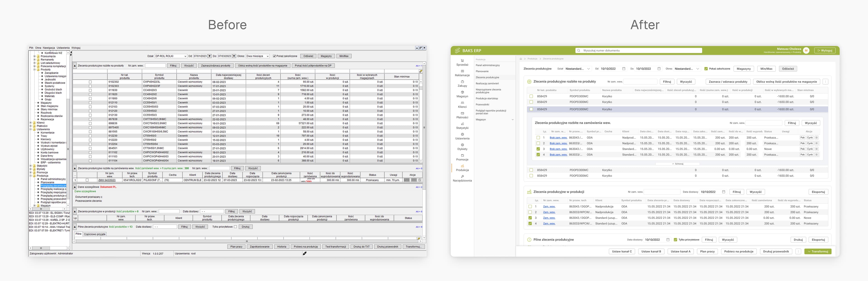Screen dimensions: 868x281
Task: Open Plik menu in Before window
Action: tap(31, 48)
